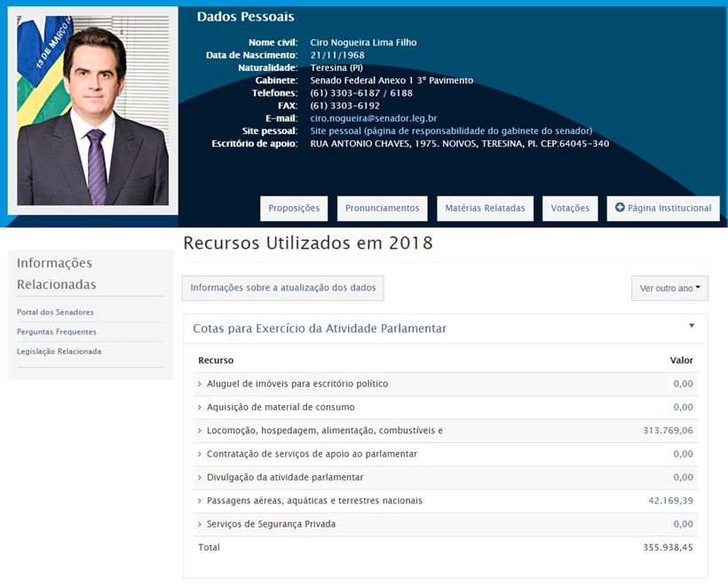Open Página Institucional button

tap(663, 208)
